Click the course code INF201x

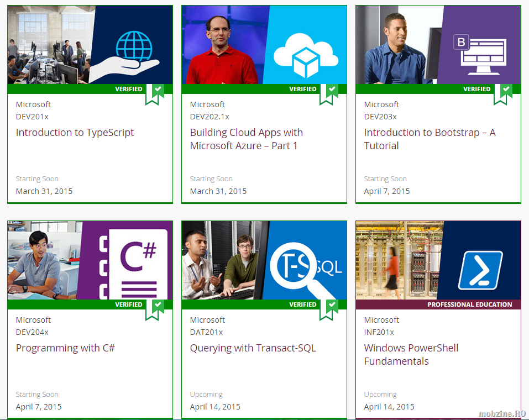[379, 332]
